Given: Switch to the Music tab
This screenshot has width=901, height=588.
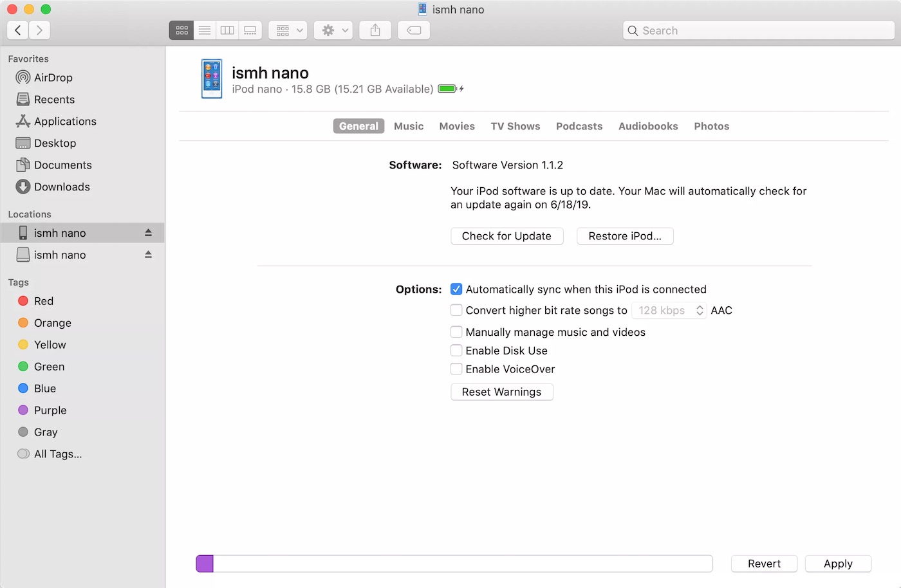Looking at the screenshot, I should 409,126.
